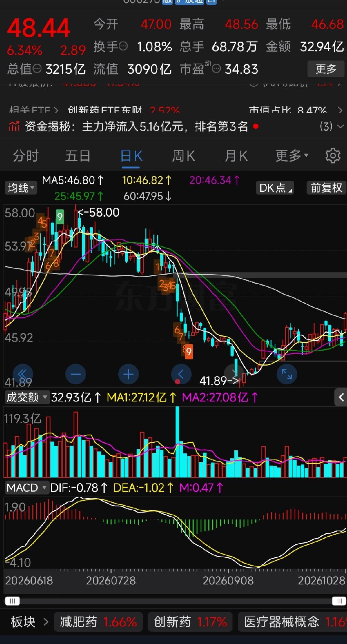Tap the single left arrow chart button
The image size is (347, 644).
181,374
